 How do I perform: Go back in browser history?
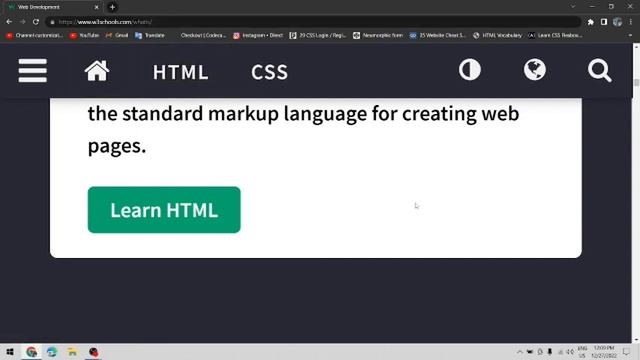click(9, 22)
